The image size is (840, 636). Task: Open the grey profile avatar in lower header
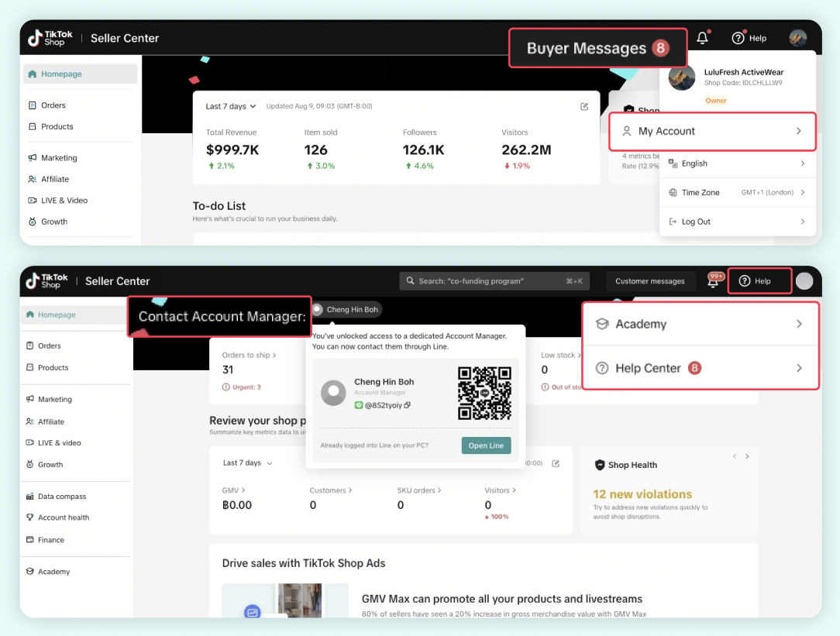click(804, 281)
